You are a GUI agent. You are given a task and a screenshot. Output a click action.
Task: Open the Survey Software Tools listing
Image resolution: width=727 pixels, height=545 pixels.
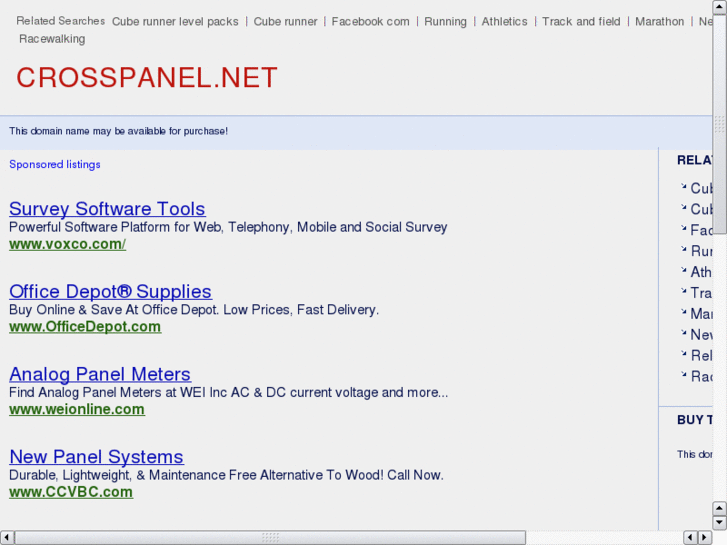point(107,209)
